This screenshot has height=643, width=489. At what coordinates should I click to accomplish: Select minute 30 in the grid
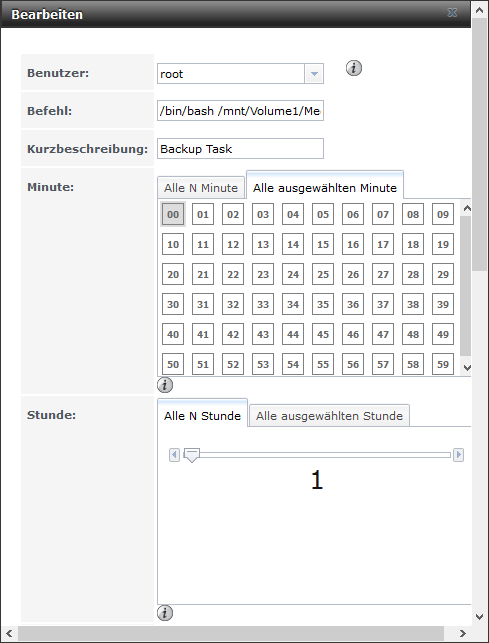173,304
